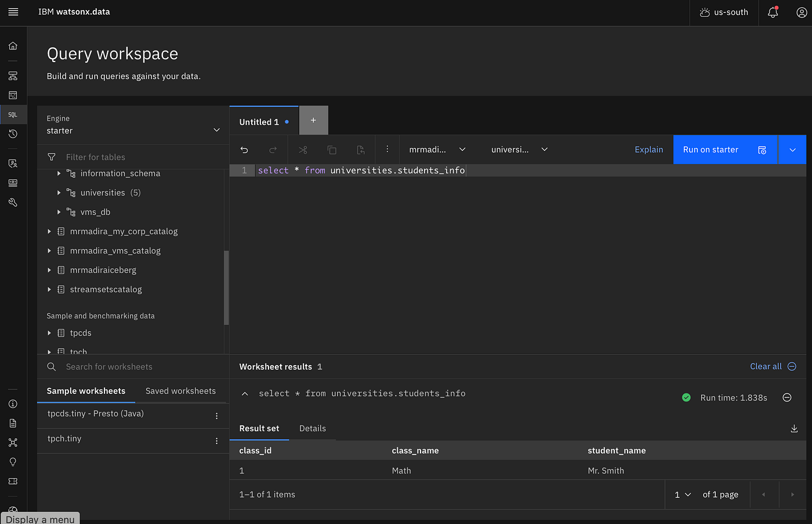Add a new worksheet tab

(313, 120)
